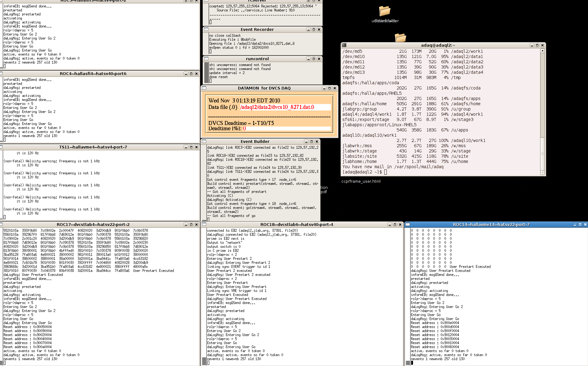Minimize the DATAMON for DVCS DAQ window
The image size is (588, 366).
[324, 88]
